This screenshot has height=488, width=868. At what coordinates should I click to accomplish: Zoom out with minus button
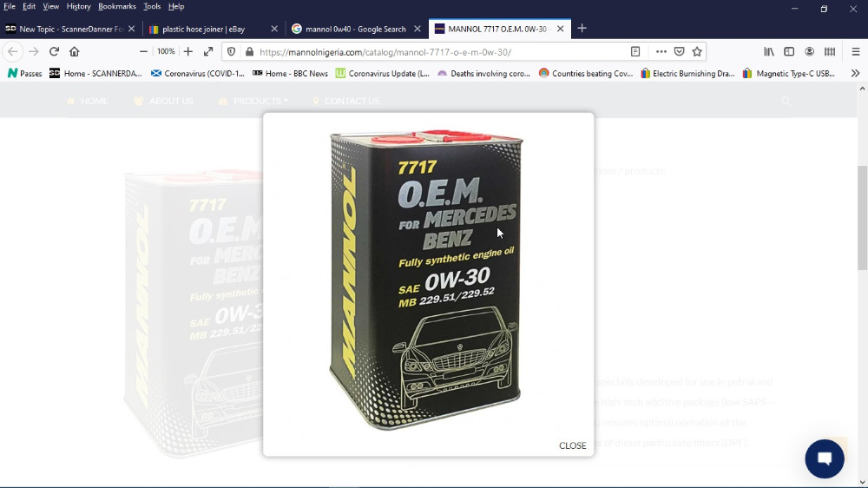point(143,51)
